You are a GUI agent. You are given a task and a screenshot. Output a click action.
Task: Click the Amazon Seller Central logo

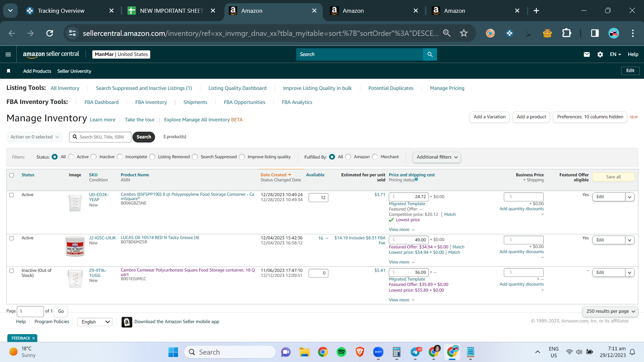click(51, 54)
